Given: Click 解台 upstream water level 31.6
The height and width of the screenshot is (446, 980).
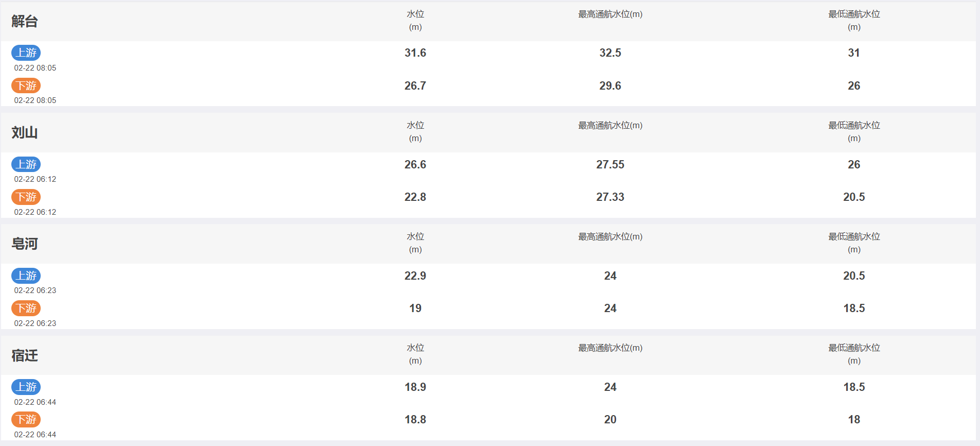Looking at the screenshot, I should point(415,53).
